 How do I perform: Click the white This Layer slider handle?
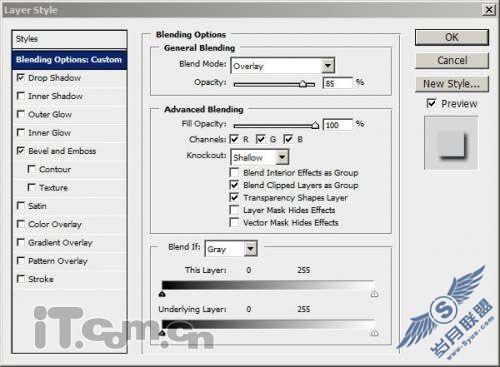pos(374,294)
